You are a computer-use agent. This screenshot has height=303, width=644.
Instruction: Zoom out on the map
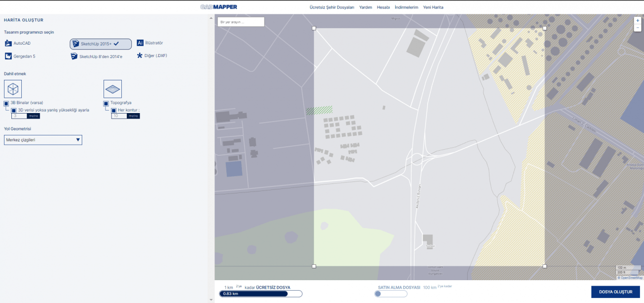[638, 28]
